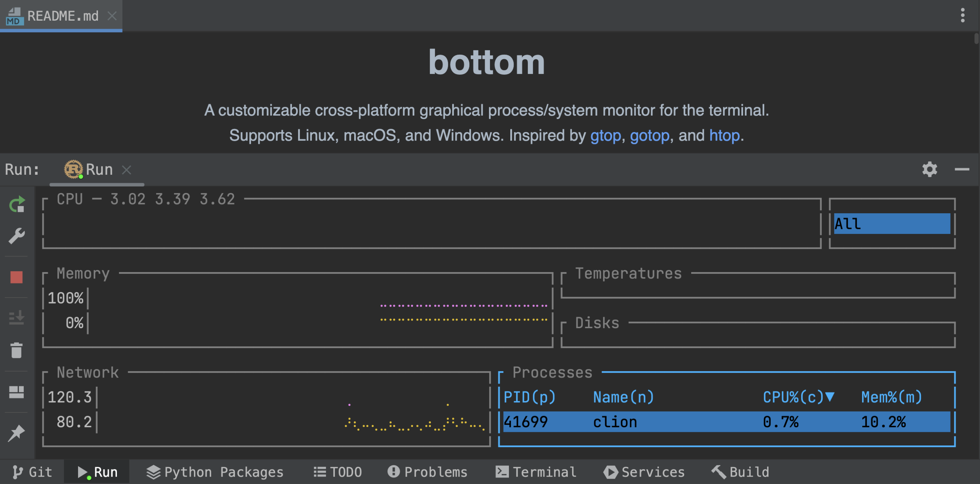Open the Run tool window button
Viewport: 980px width, 484px height.
[x=97, y=472]
